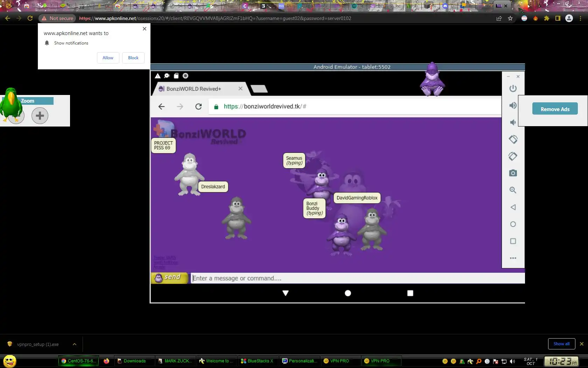The image size is (588, 368).
Task: Click the Dreslakzard name label
Action: (x=213, y=187)
